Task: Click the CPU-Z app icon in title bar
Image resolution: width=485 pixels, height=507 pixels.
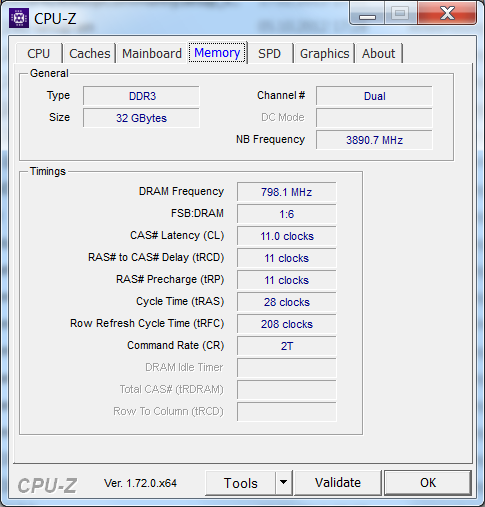Action: (19, 18)
